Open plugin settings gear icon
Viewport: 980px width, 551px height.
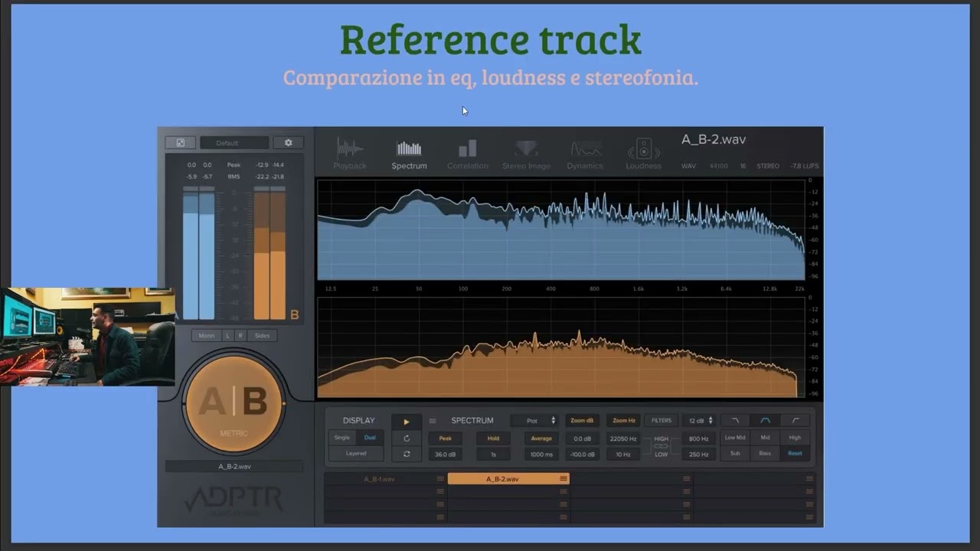(288, 142)
